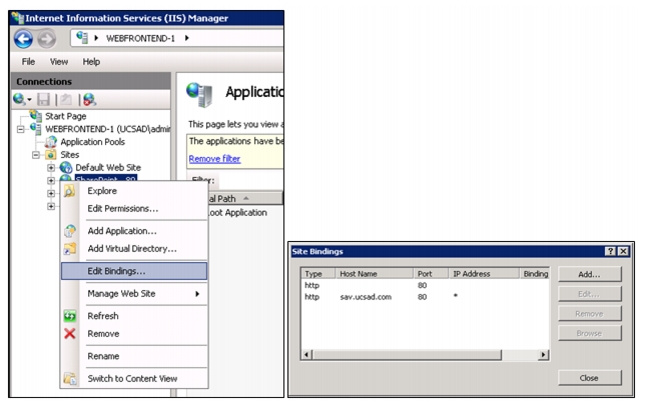The width and height of the screenshot is (648, 408).
Task: Click the Remove button in Site Bindings
Action: click(x=589, y=313)
